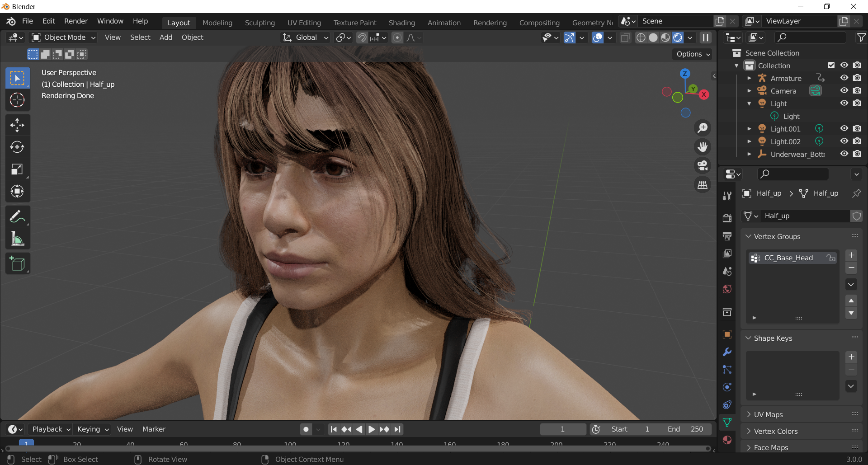Activate the Scale tool
This screenshot has height=465, width=868.
pos(18,169)
